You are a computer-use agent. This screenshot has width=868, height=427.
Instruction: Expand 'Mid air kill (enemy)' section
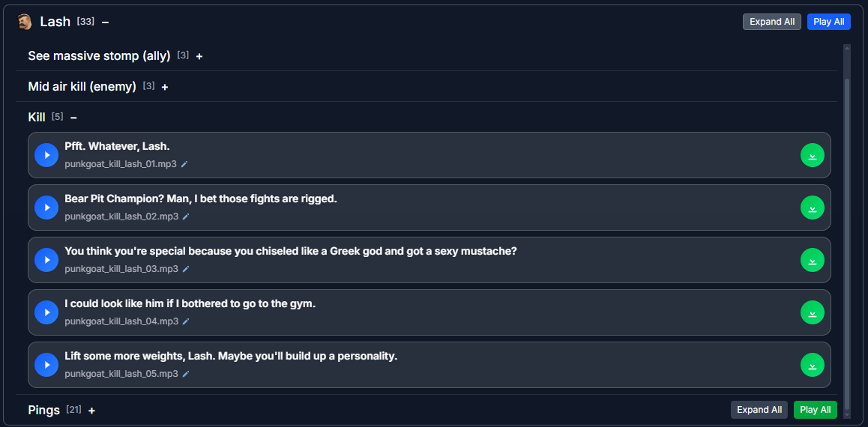point(165,87)
